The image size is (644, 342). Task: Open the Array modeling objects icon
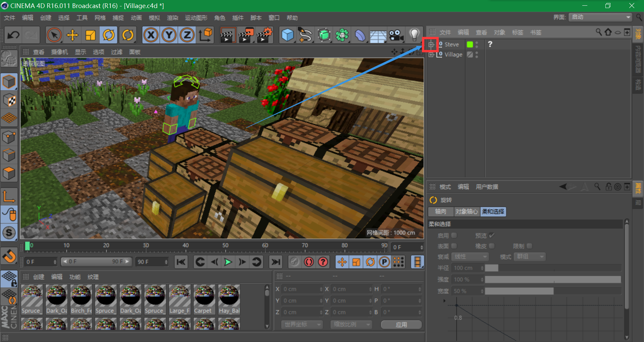click(x=342, y=35)
